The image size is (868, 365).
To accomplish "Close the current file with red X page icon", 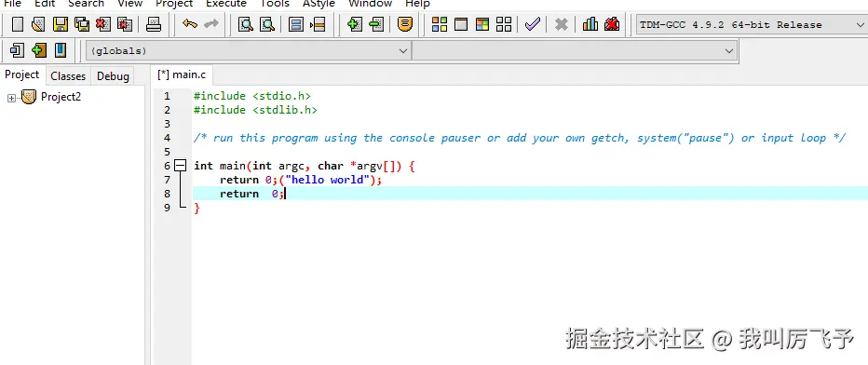I will click(103, 24).
